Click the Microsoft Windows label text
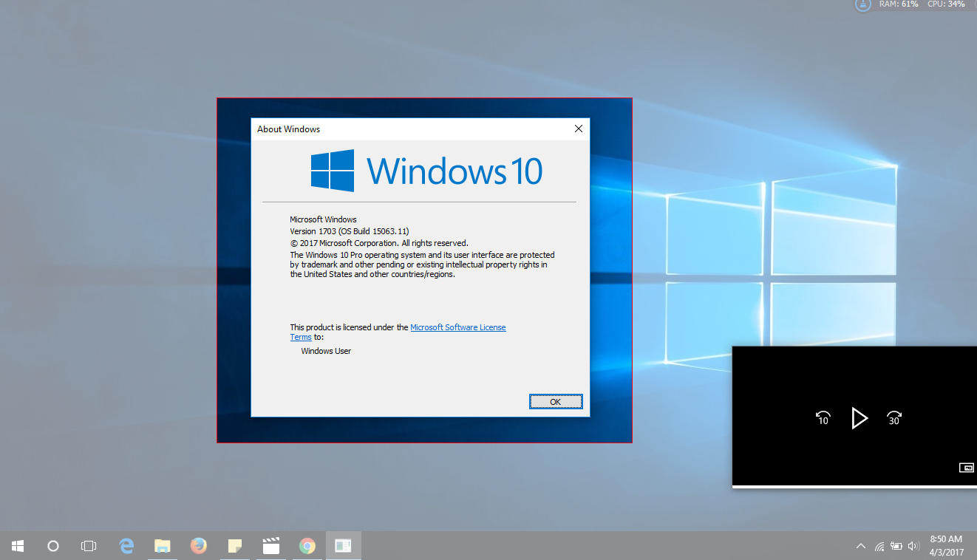Viewport: 977px width, 560px height. pyautogui.click(x=323, y=219)
